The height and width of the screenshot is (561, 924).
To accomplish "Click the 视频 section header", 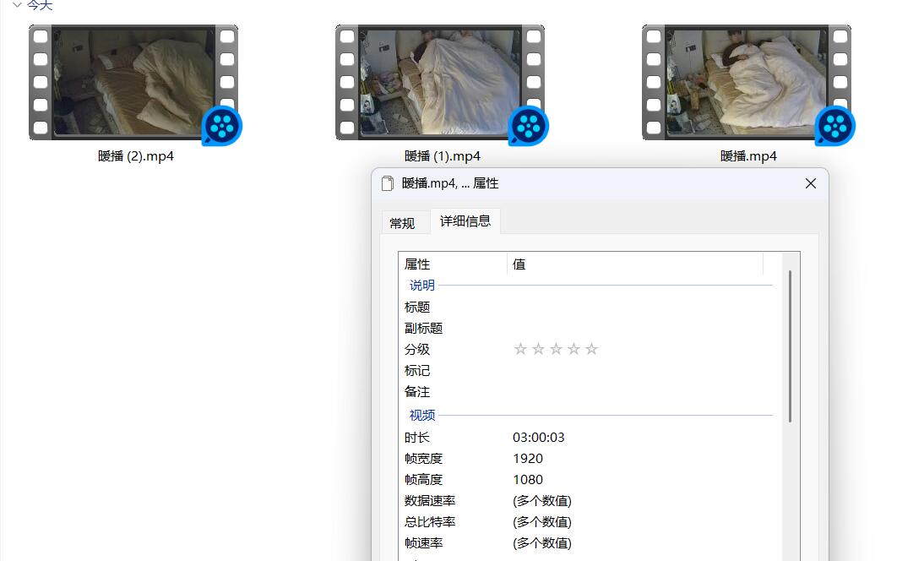I will point(422,415).
